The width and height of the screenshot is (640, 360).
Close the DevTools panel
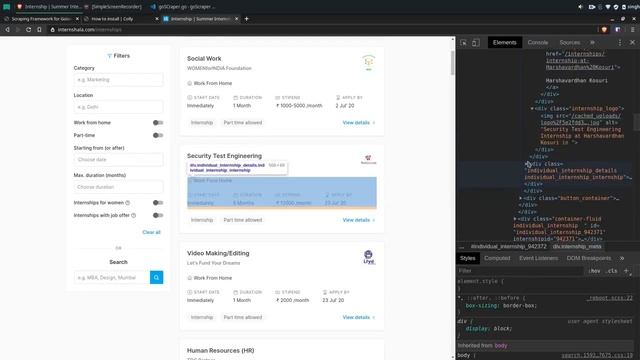coord(632,42)
